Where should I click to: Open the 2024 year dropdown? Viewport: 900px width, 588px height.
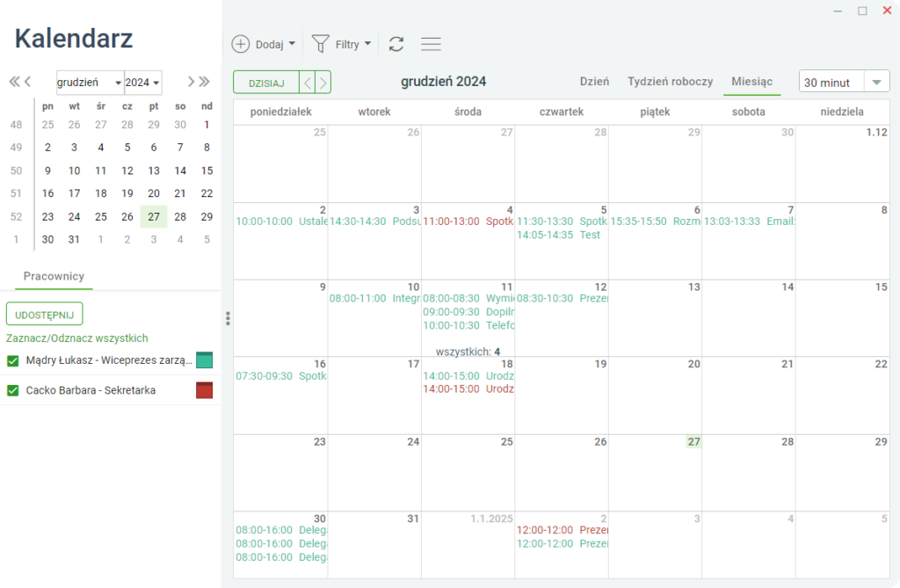pyautogui.click(x=143, y=83)
